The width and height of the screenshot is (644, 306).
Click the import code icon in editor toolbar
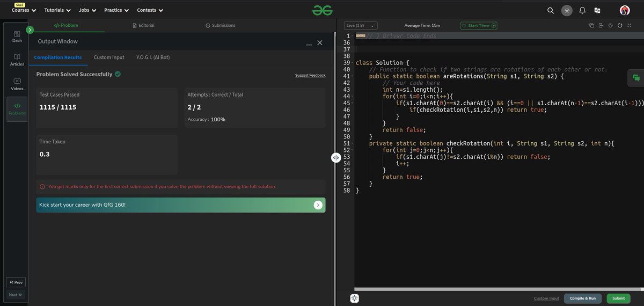pyautogui.click(x=601, y=25)
